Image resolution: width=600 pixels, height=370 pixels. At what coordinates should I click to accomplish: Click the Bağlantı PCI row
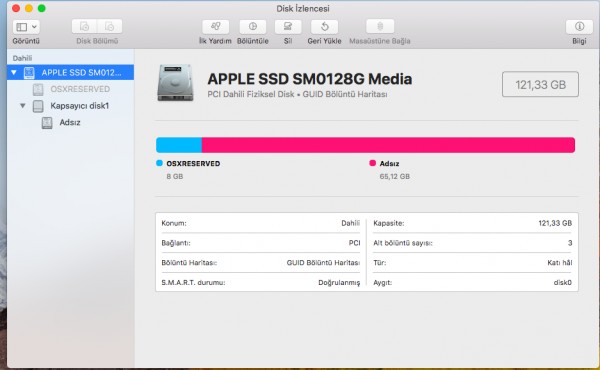(x=261, y=243)
